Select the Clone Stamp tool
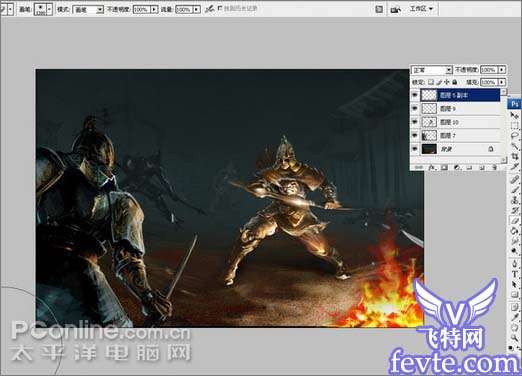522x376 pixels. click(515, 200)
